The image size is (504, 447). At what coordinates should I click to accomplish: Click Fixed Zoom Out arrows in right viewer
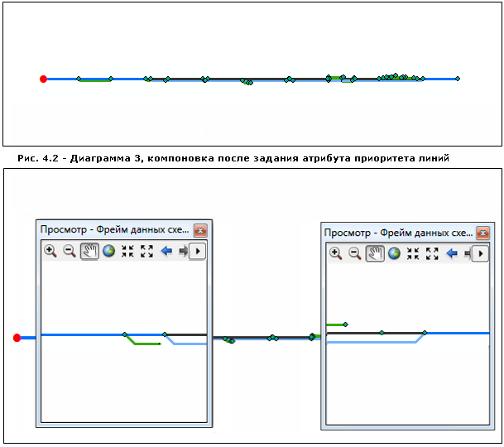click(x=432, y=253)
